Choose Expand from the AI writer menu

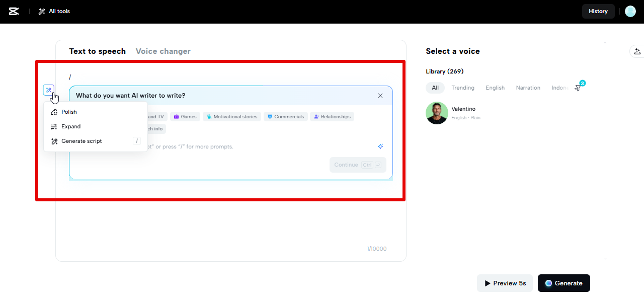point(96,126)
